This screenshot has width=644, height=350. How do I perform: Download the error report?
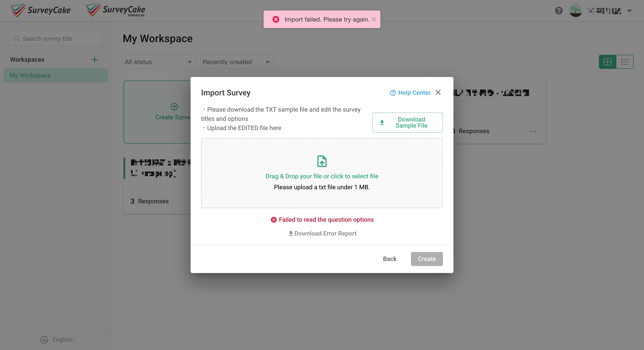(x=322, y=233)
